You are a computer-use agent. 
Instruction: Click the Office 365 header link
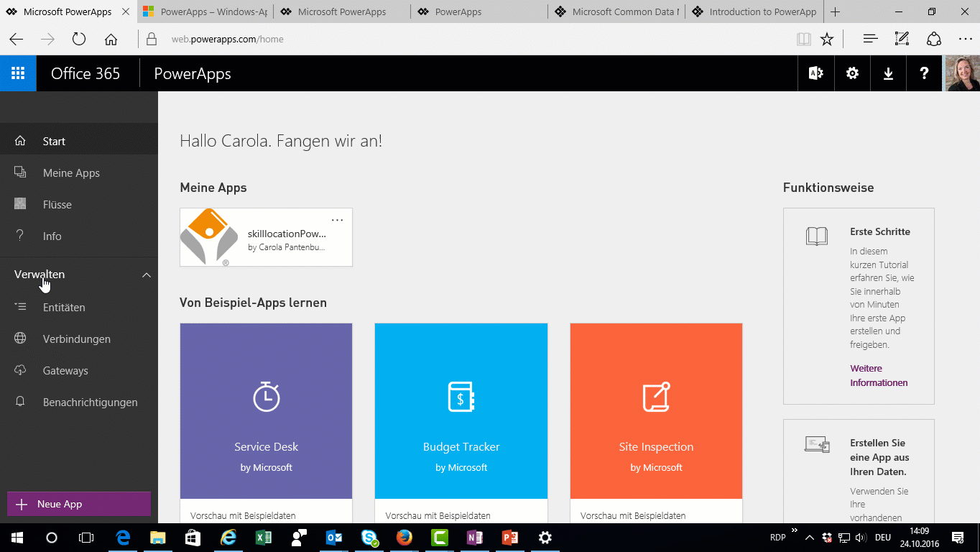coord(85,73)
